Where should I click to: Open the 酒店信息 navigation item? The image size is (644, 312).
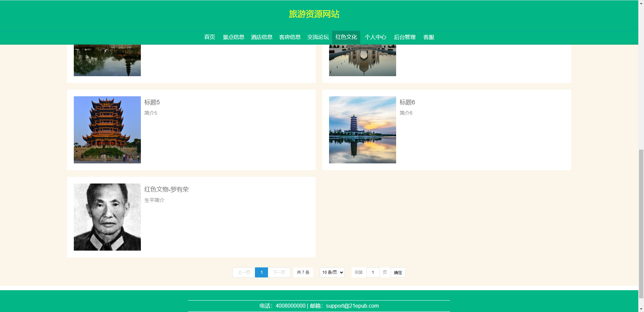(x=262, y=37)
